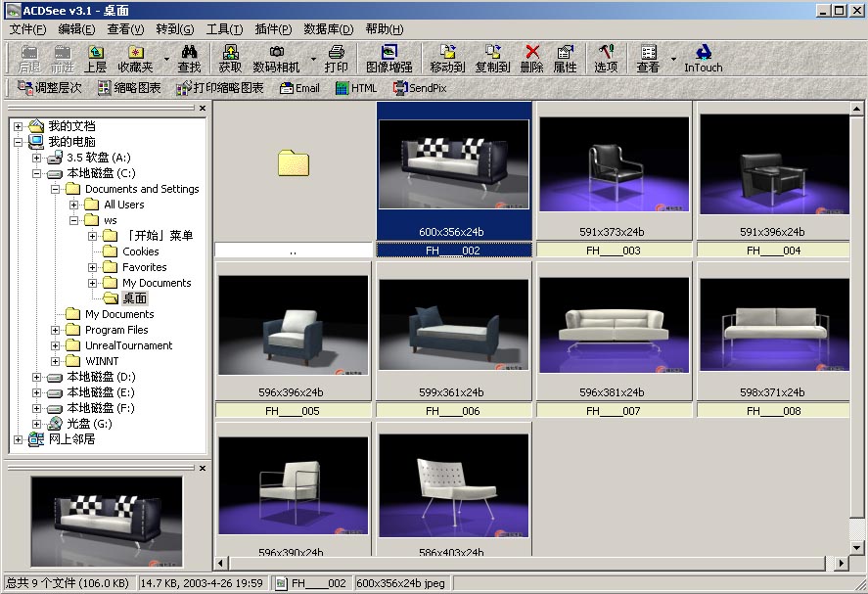Viewport: 868px width, 594px height.
Task: Open the 查看 view mode dropdown arrow
Action: pos(673,59)
